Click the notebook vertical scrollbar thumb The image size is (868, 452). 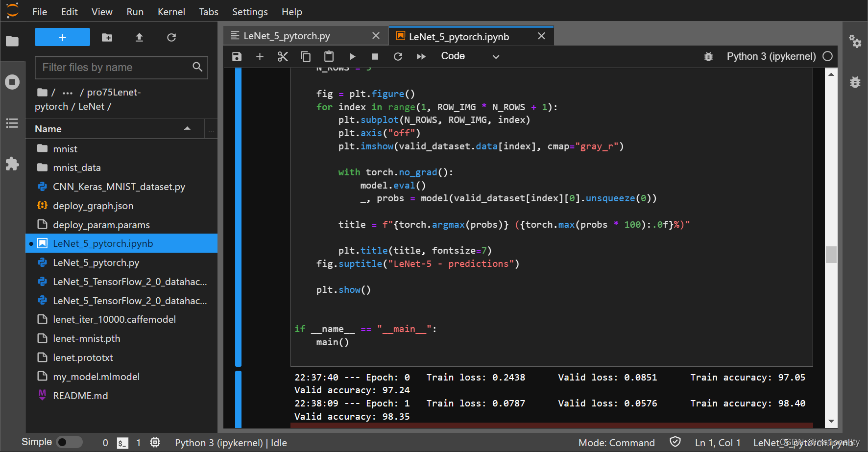pyautogui.click(x=831, y=255)
